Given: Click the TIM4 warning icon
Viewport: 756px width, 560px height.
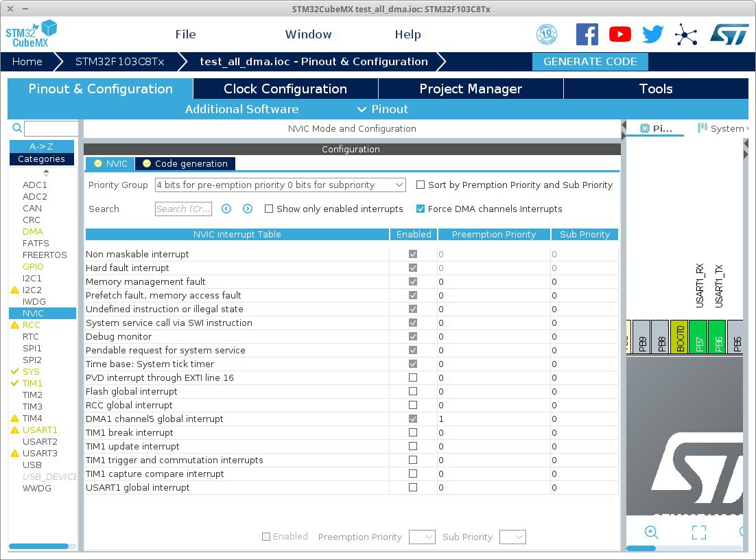Looking at the screenshot, I should (x=15, y=418).
